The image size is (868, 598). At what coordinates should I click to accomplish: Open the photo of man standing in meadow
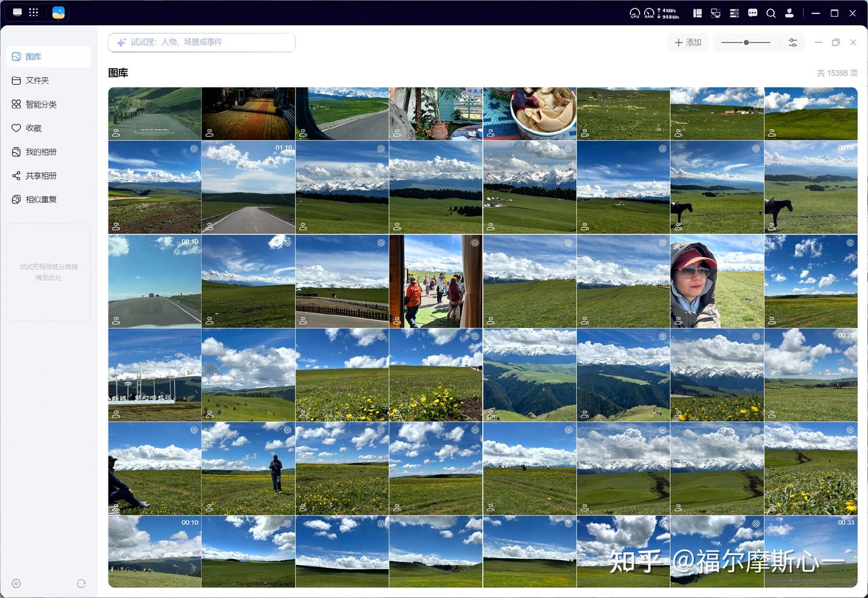[x=248, y=468]
